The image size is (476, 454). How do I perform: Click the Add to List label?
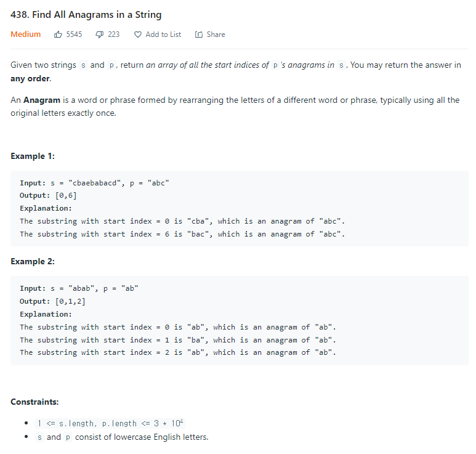163,34
